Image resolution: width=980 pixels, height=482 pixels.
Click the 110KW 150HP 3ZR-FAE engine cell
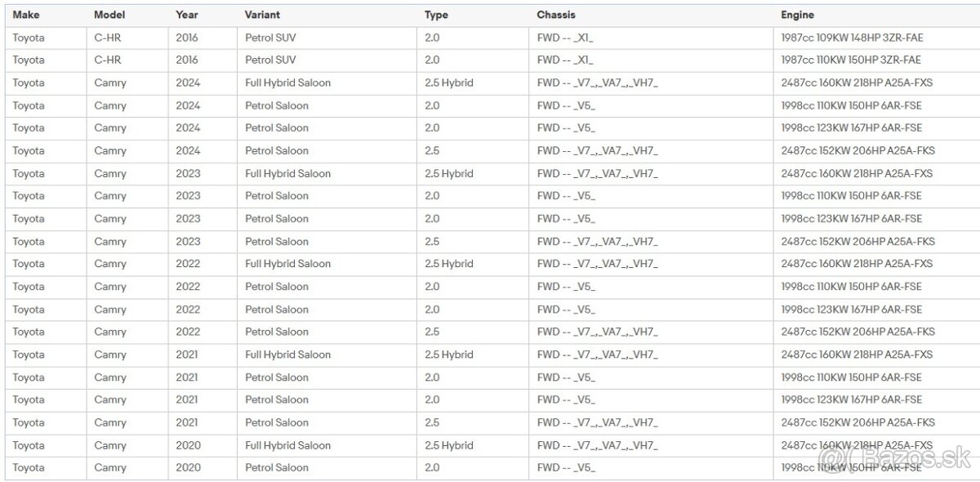(x=850, y=60)
